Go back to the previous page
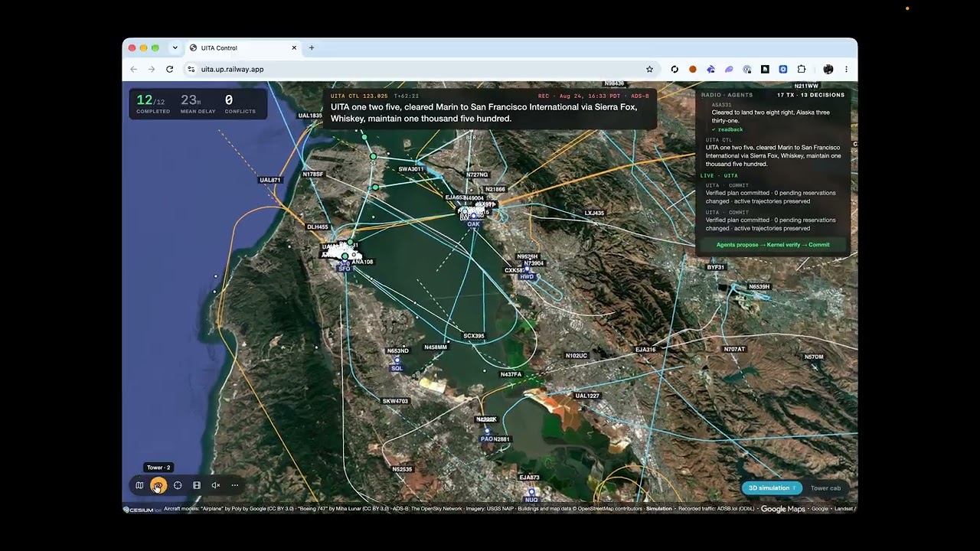The height and width of the screenshot is (551, 980). pyautogui.click(x=134, y=69)
